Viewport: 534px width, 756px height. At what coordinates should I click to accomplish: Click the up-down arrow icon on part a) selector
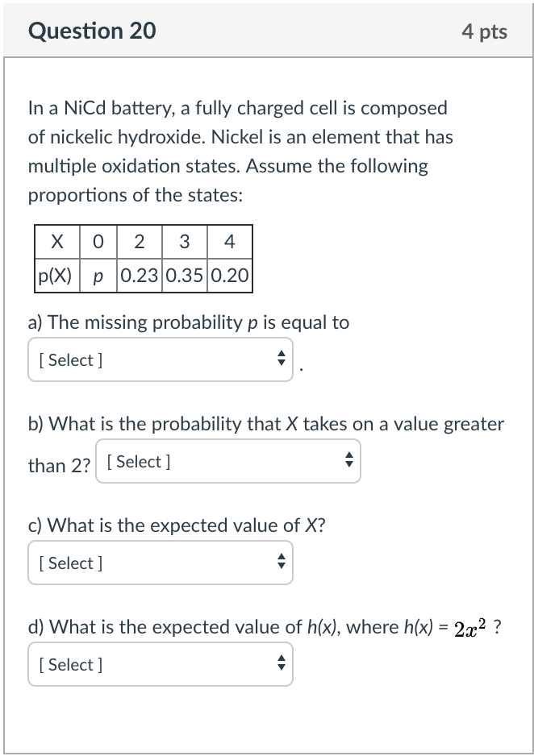point(281,359)
